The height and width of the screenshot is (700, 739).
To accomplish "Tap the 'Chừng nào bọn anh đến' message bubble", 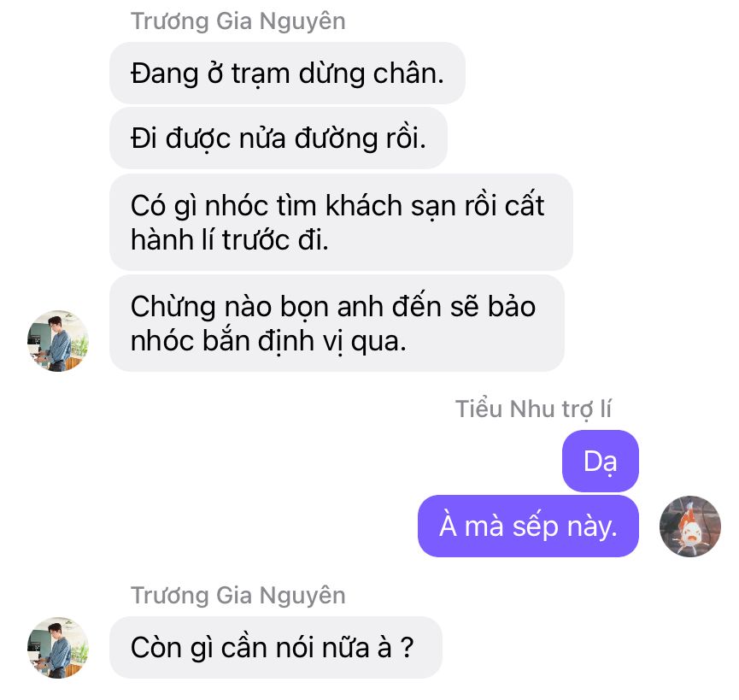I will [337, 323].
